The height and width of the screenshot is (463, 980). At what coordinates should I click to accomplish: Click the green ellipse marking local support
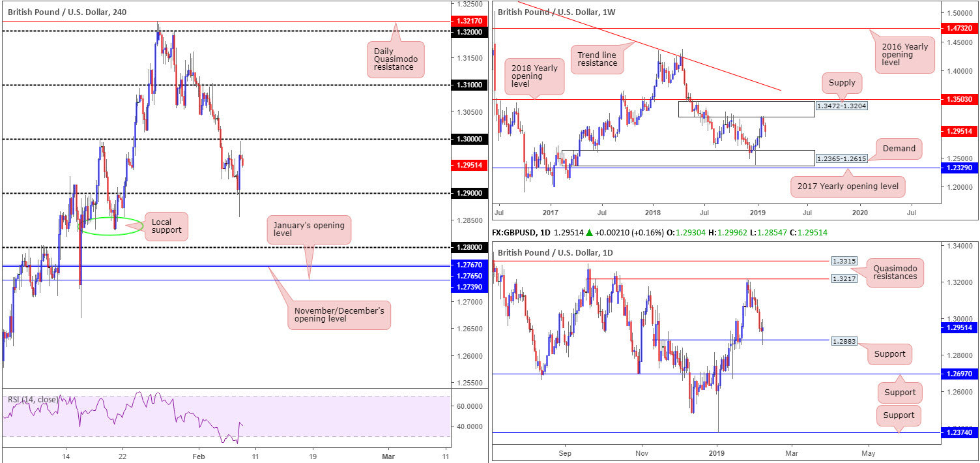[111, 226]
